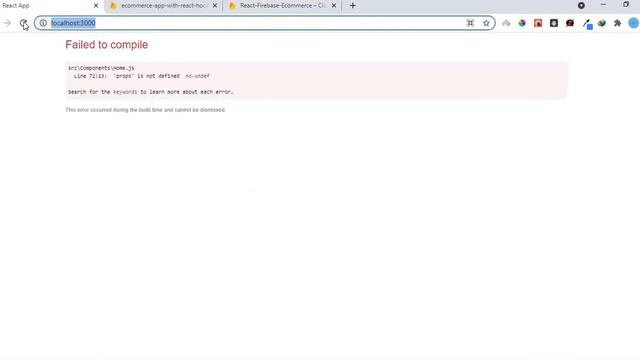Open the green cube extension icon
This screenshot has height=360, width=640.
point(602,23)
